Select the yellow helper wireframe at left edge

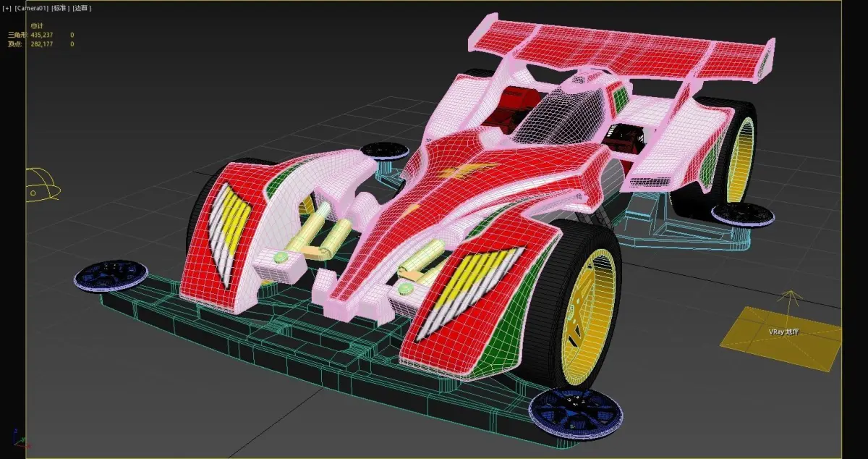click(x=43, y=184)
